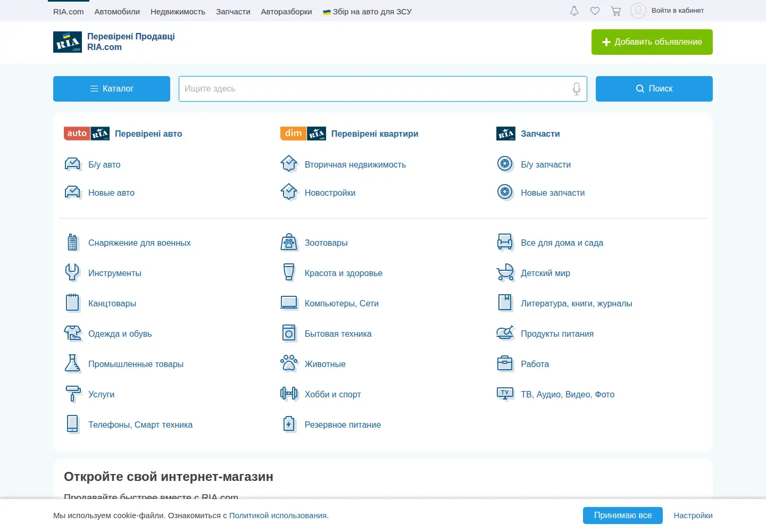Click Б/у запчасти wheel icon

[505, 164]
